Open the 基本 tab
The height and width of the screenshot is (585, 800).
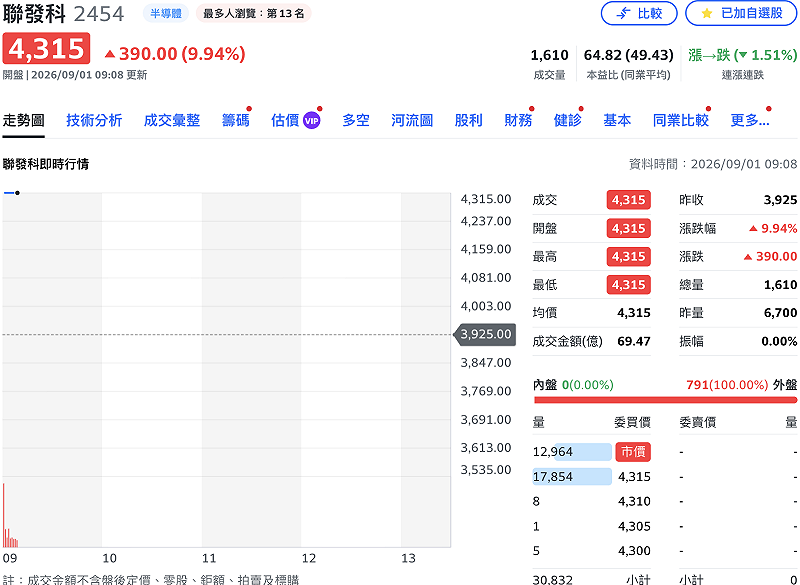pyautogui.click(x=617, y=120)
